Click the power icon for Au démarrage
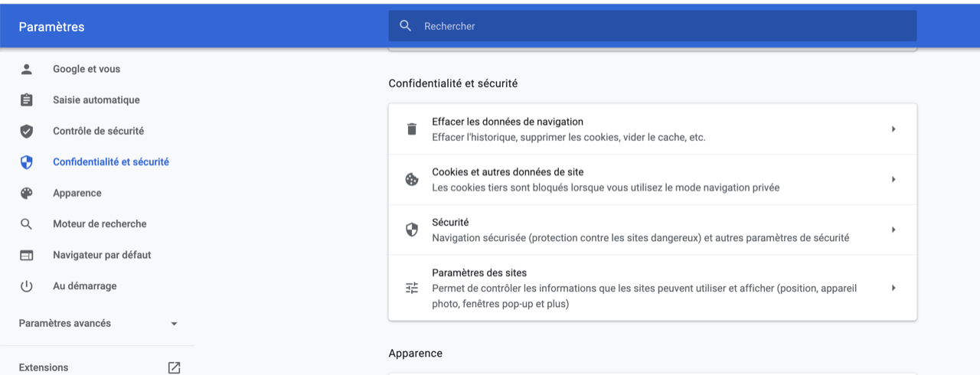 27,286
